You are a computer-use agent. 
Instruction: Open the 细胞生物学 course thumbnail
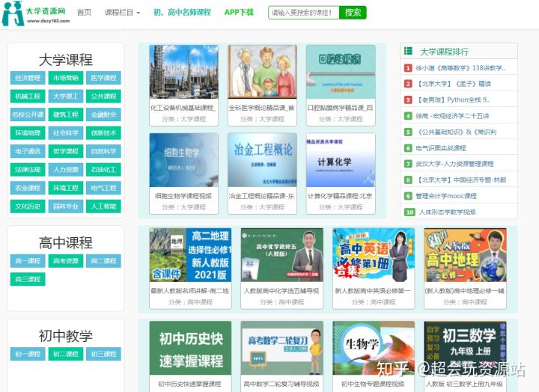click(184, 160)
